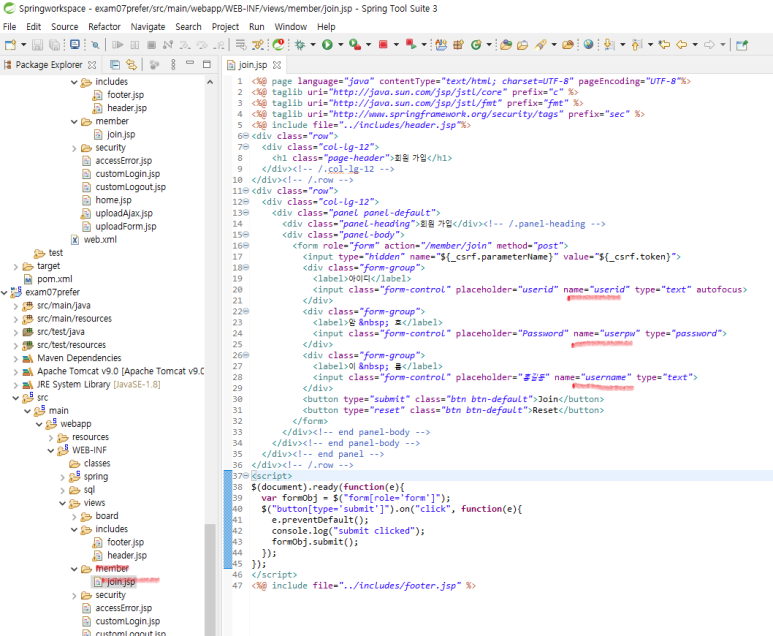
Task: Minimize the Package Explorer panel
Action: (x=190, y=64)
